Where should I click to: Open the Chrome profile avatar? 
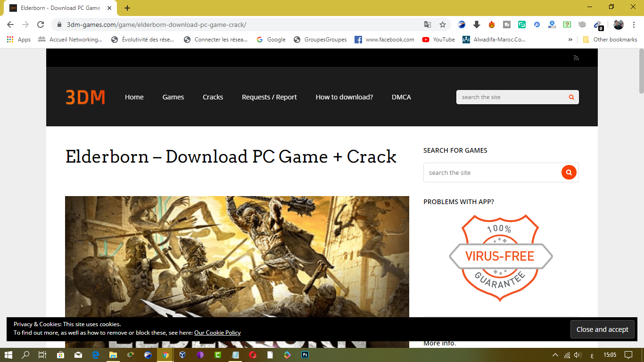[x=619, y=25]
